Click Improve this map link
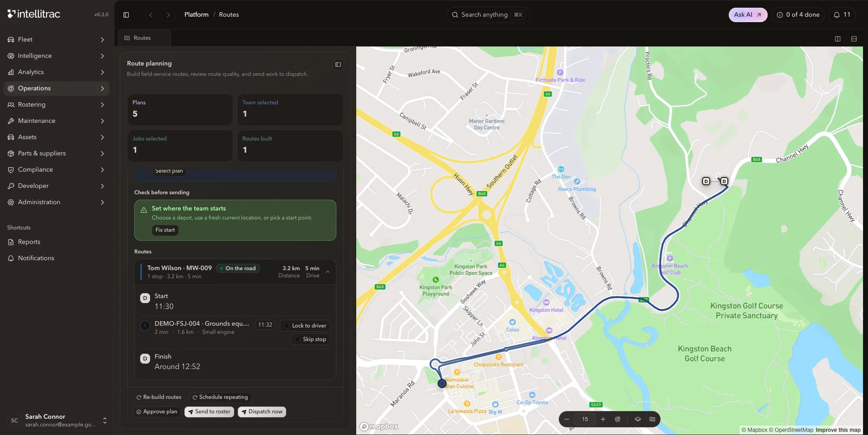 click(x=838, y=430)
